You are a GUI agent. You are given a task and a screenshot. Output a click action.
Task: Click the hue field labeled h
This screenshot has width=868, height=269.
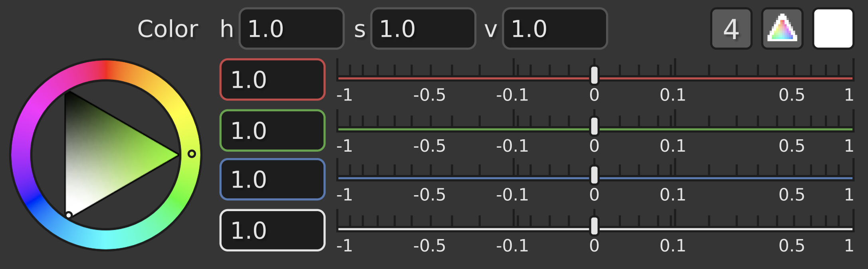[x=291, y=29]
